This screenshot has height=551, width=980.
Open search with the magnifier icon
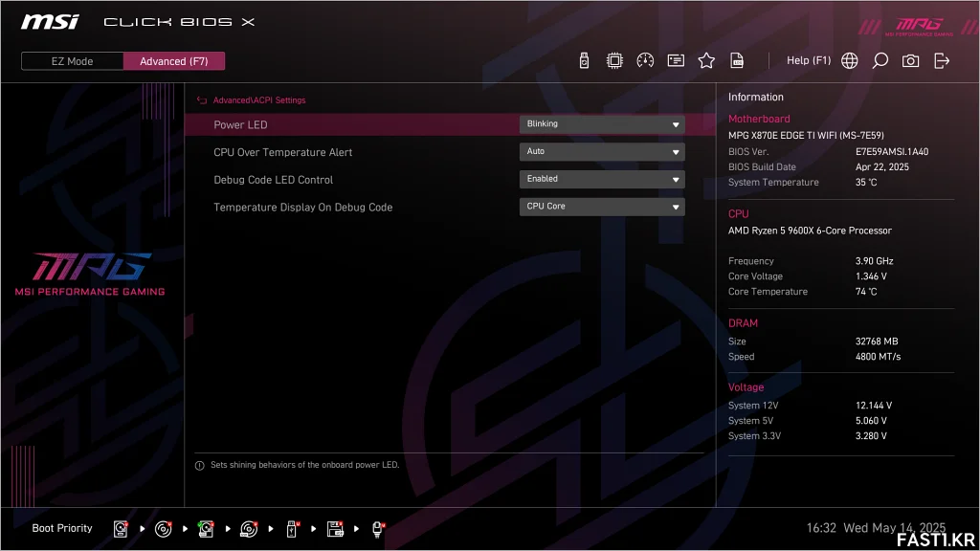[880, 60]
